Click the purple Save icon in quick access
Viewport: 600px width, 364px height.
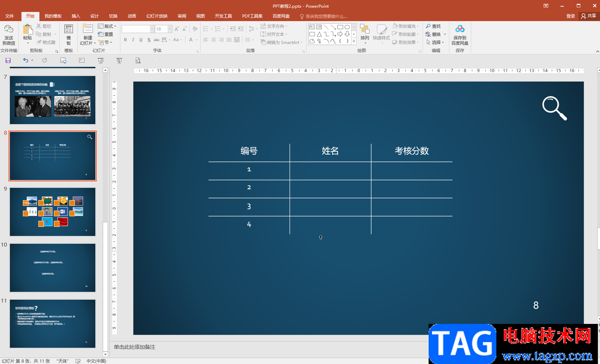[8, 60]
